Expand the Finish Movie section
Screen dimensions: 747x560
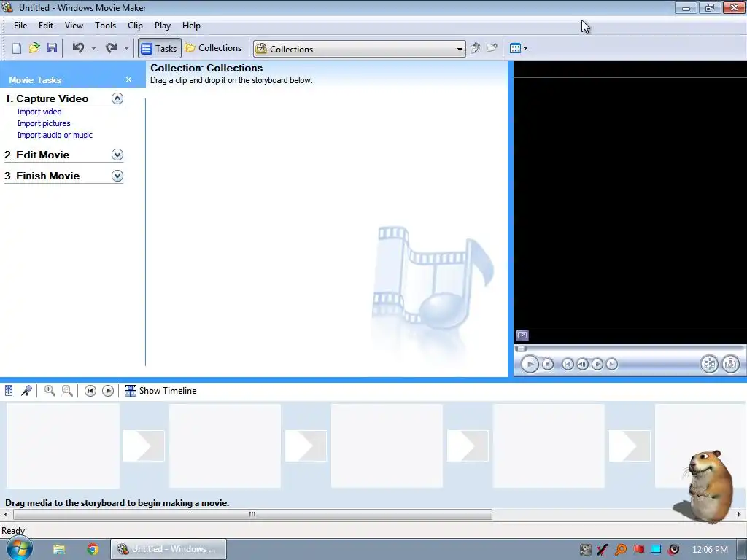click(x=117, y=176)
